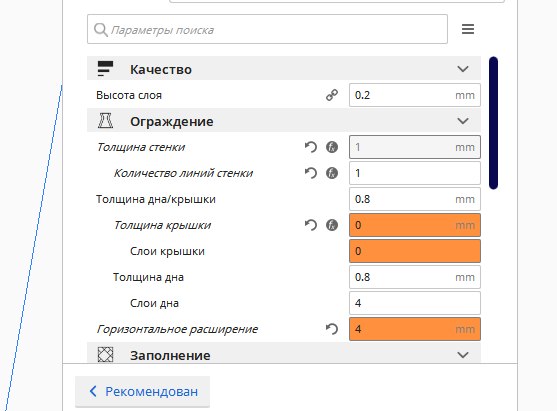Click the Высота слоя label
Image resolution: width=557 pixels, height=411 pixels.
129,95
